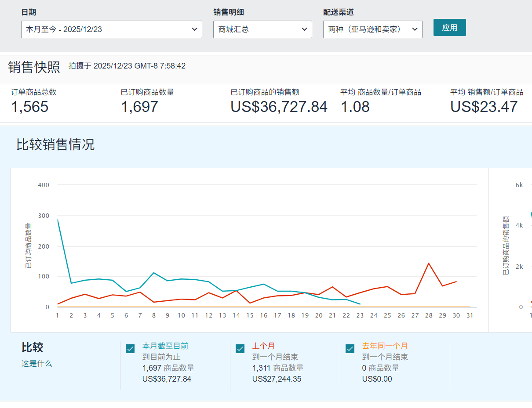532x408 pixels.
Task: Click the chevron arrow in the date dropdown
Action: (194, 29)
